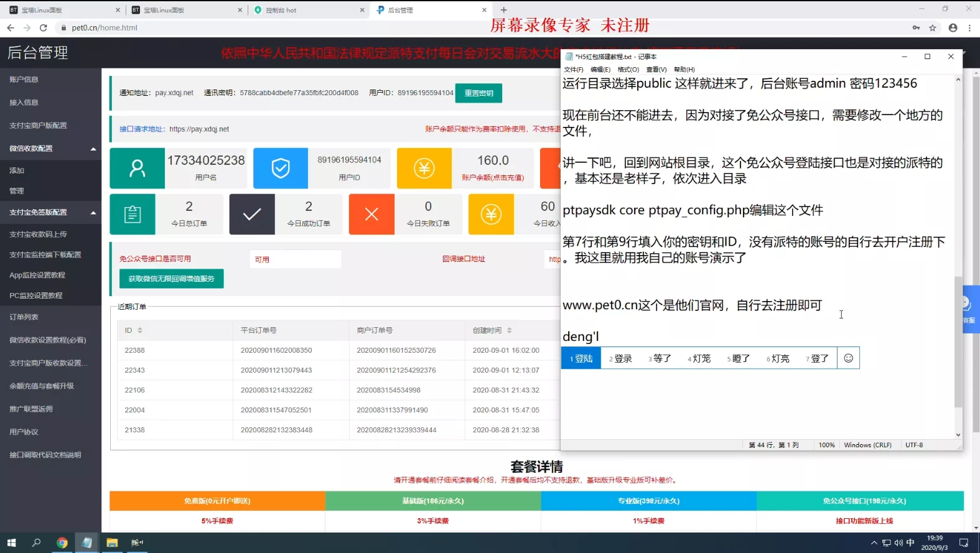The image size is (980, 553).
Task: Select IME candidate 灯笼
Action: [699, 358]
